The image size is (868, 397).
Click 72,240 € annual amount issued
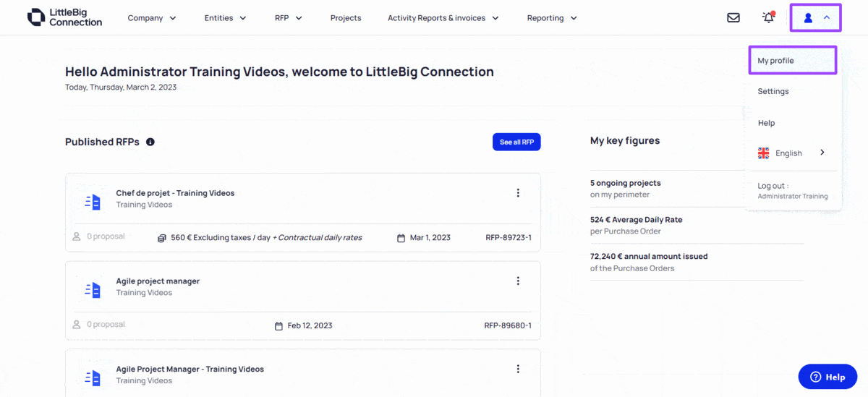click(x=649, y=257)
